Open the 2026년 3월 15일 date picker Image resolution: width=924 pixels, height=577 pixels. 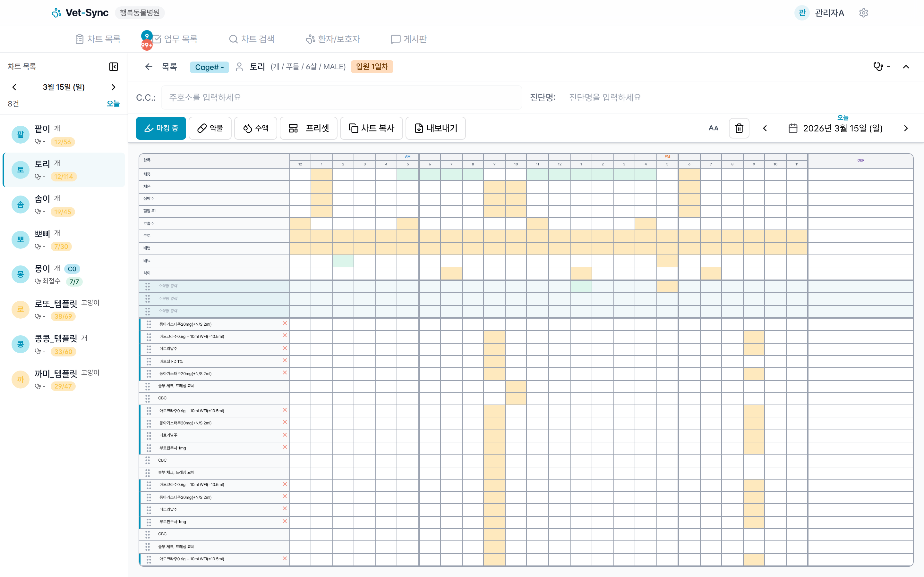(835, 128)
